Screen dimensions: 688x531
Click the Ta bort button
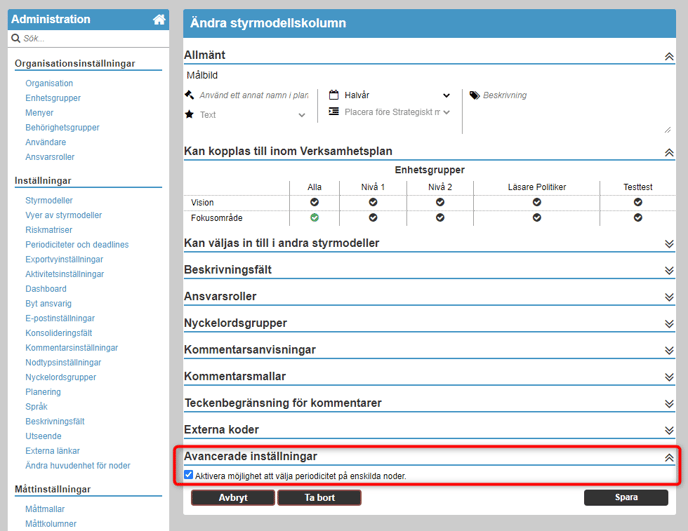pyautogui.click(x=318, y=497)
